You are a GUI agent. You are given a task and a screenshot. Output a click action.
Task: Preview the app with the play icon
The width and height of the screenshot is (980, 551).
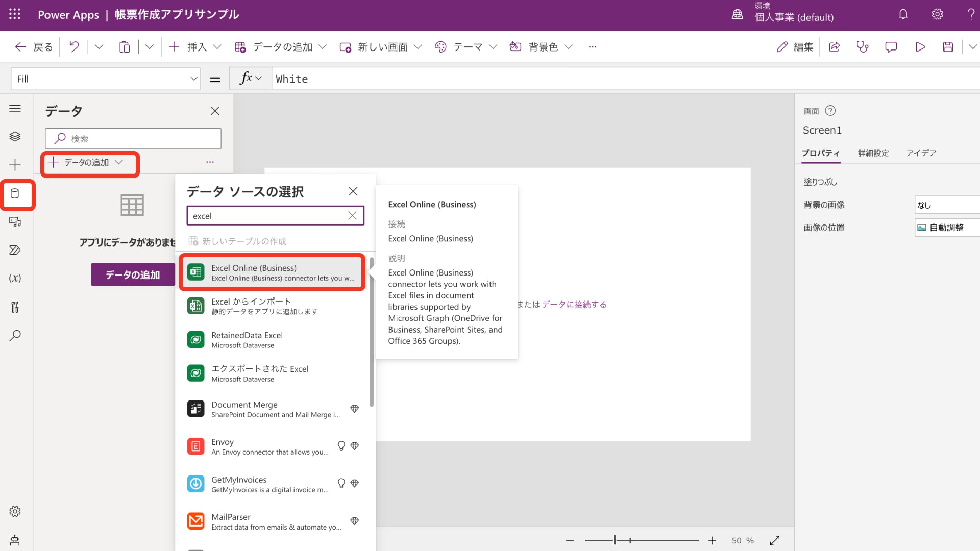click(920, 46)
